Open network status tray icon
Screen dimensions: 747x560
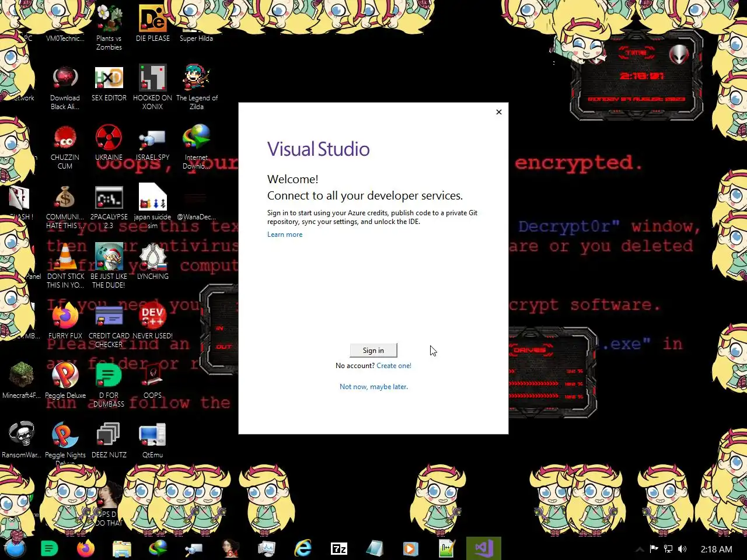668,549
